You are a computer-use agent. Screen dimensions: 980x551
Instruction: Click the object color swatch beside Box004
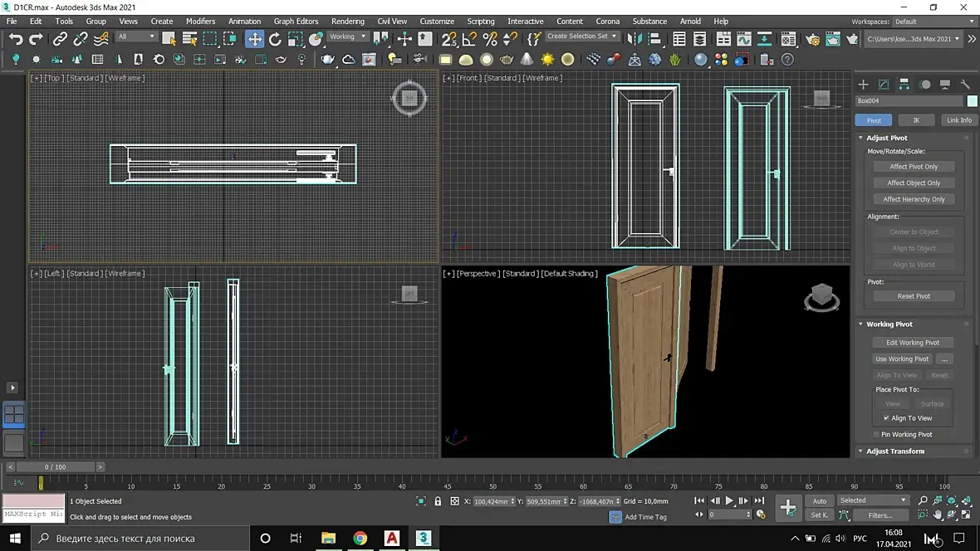coord(972,101)
